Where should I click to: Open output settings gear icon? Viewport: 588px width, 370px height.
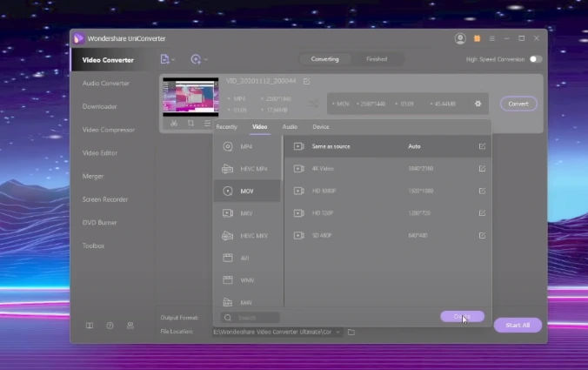click(x=478, y=104)
